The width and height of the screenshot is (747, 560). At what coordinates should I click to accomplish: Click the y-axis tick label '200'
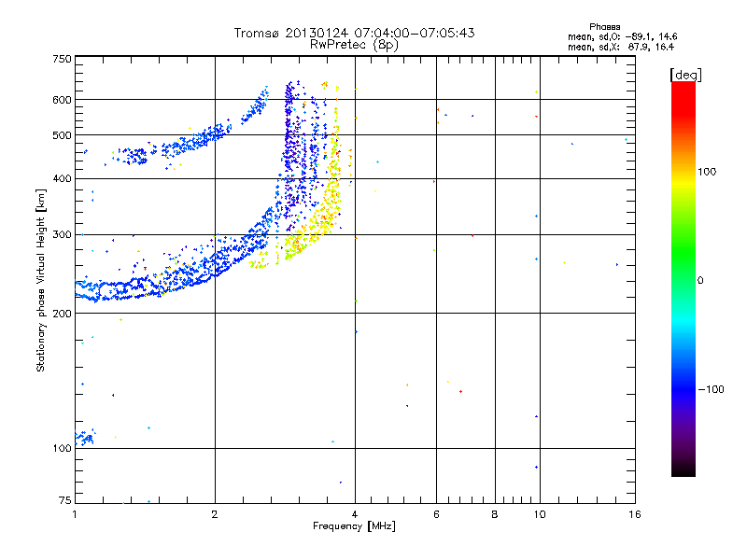(62, 314)
